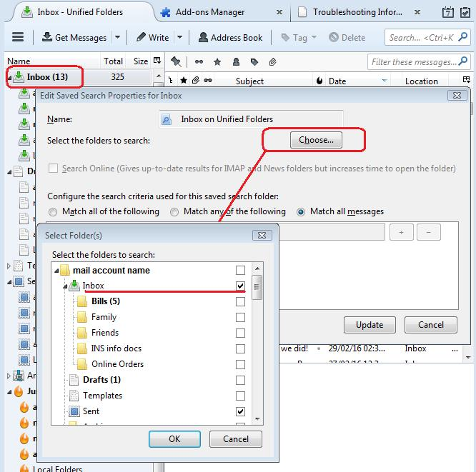Switch to Troubleshooting Information tab

click(357, 12)
